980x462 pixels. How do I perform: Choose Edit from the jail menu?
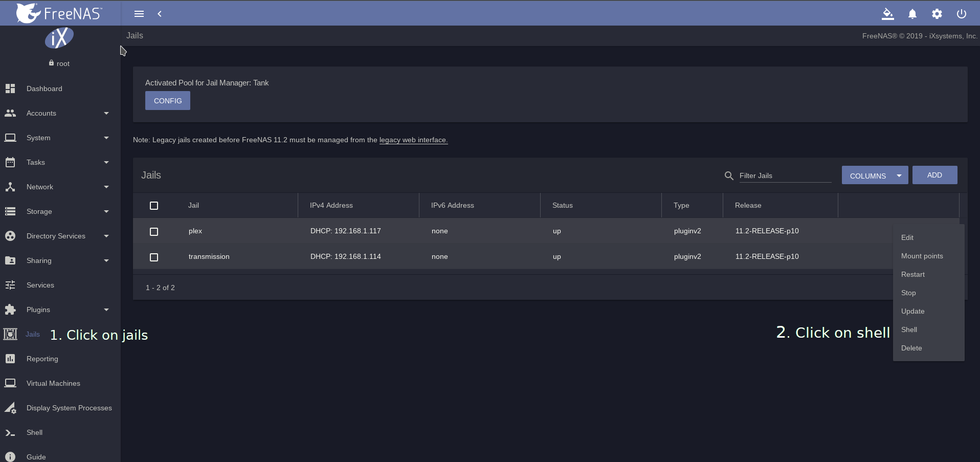pos(928,237)
